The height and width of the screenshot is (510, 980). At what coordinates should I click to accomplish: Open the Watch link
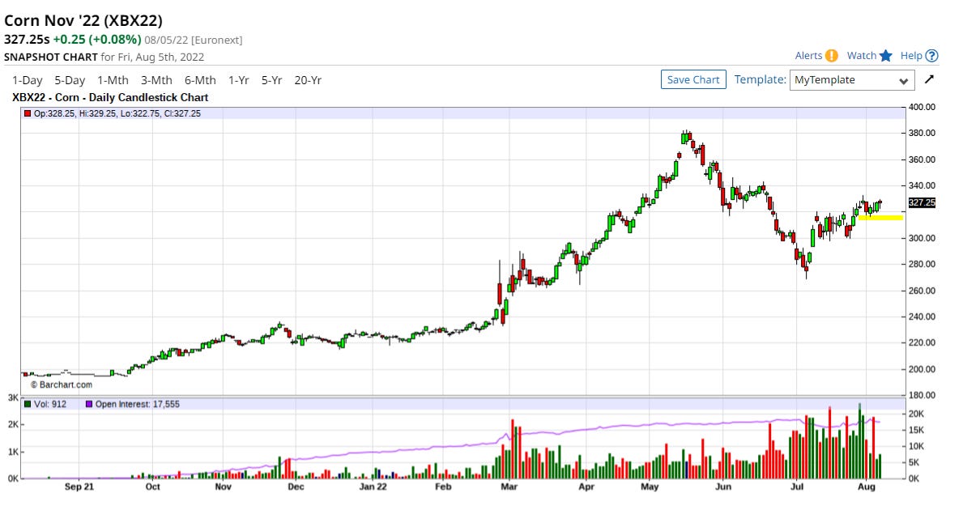[862, 56]
